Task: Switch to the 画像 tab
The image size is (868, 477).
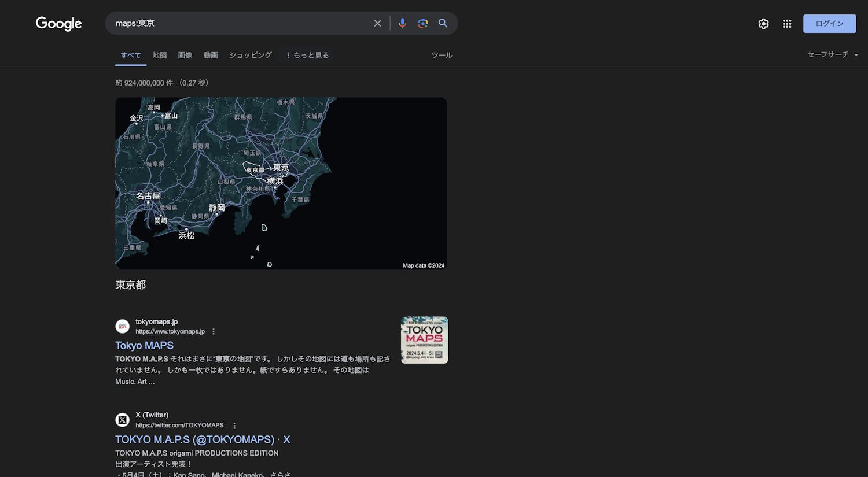Action: click(x=185, y=55)
